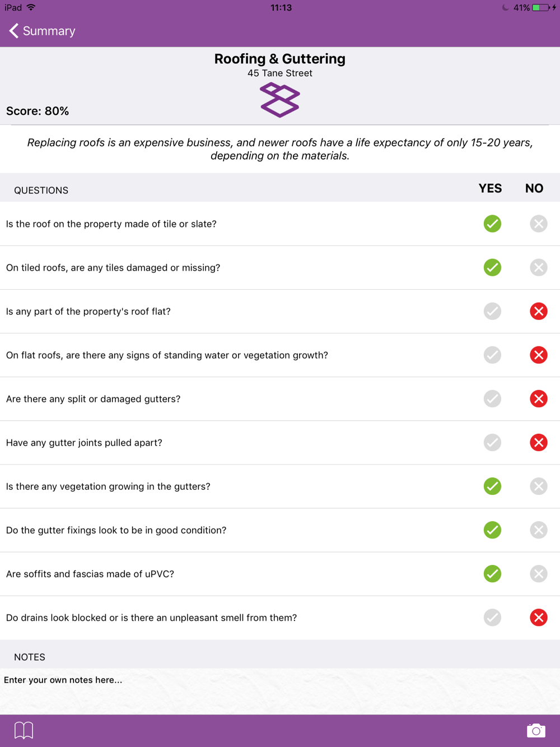
Task: Tap the Summary back button label
Action: pyautogui.click(x=49, y=31)
